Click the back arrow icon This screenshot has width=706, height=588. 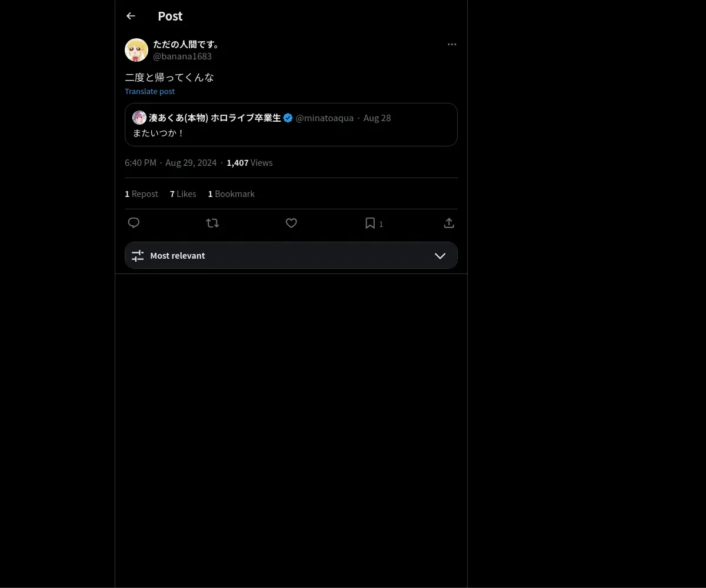(131, 16)
